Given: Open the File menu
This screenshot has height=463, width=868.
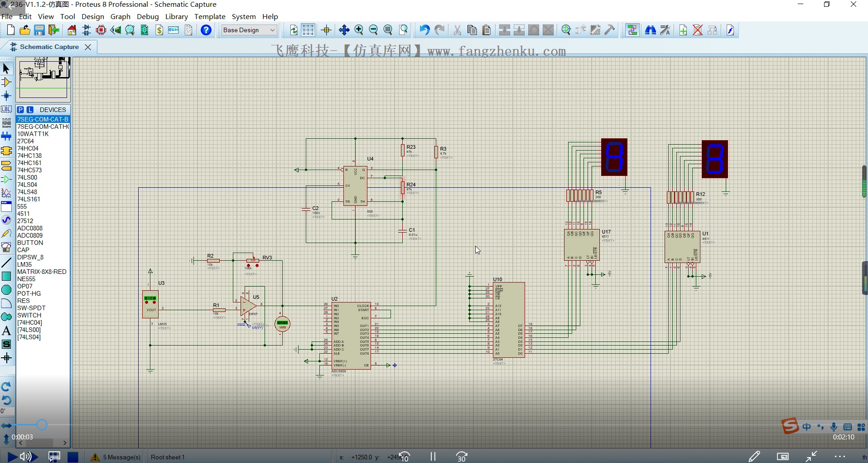Looking at the screenshot, I should coord(7,17).
